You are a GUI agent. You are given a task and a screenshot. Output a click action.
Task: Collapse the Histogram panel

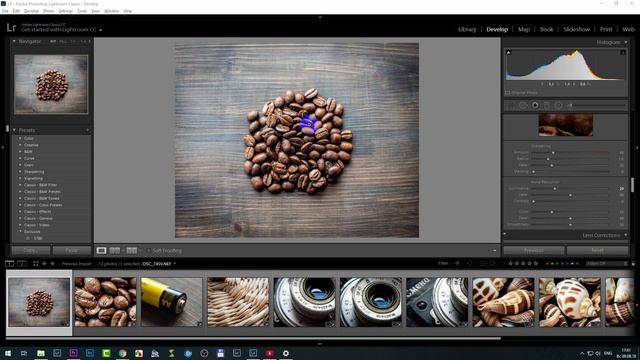(x=626, y=42)
